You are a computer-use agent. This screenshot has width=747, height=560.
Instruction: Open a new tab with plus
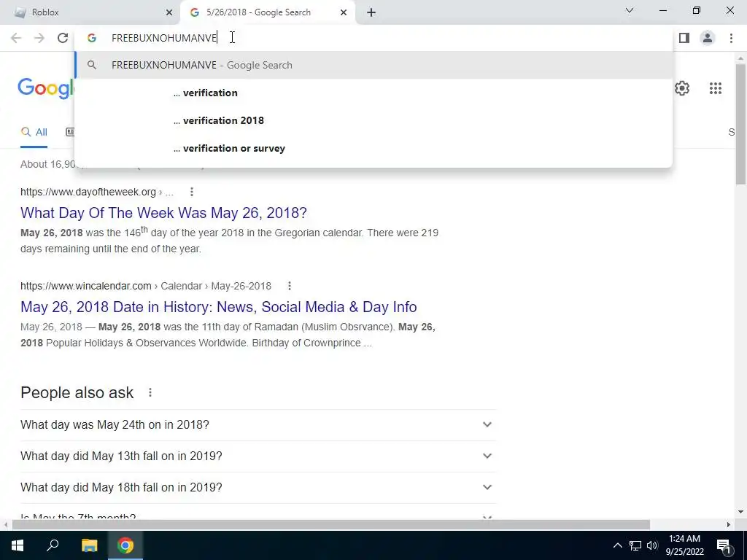tap(371, 13)
